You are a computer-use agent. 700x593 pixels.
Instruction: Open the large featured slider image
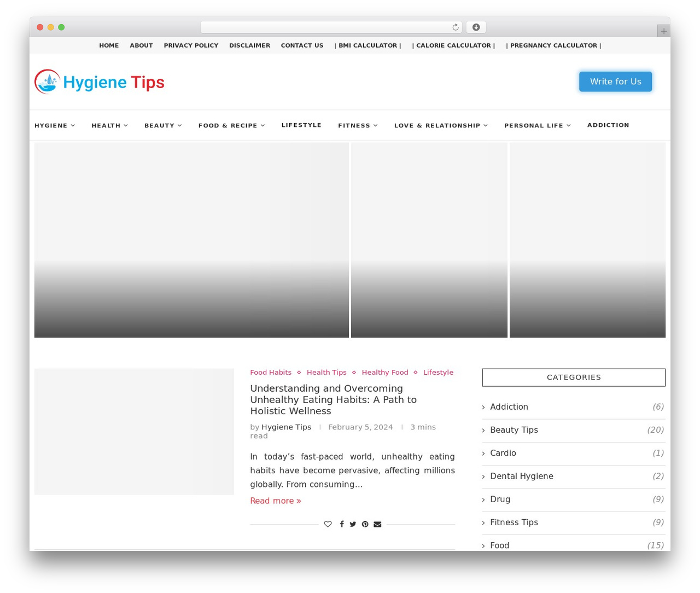tap(191, 240)
